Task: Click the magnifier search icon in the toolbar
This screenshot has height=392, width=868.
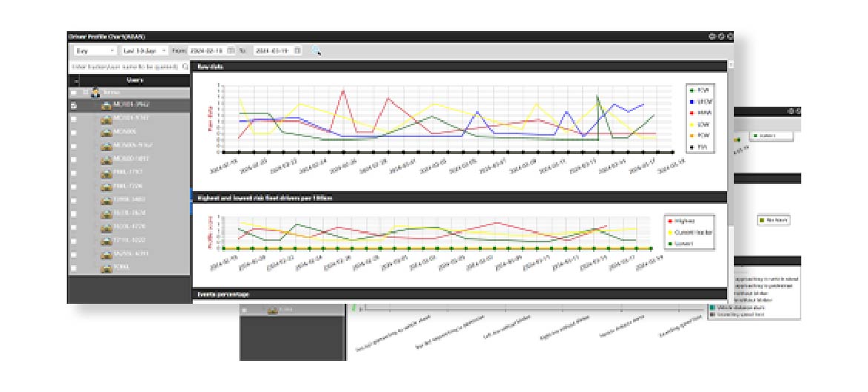Action: coord(317,50)
